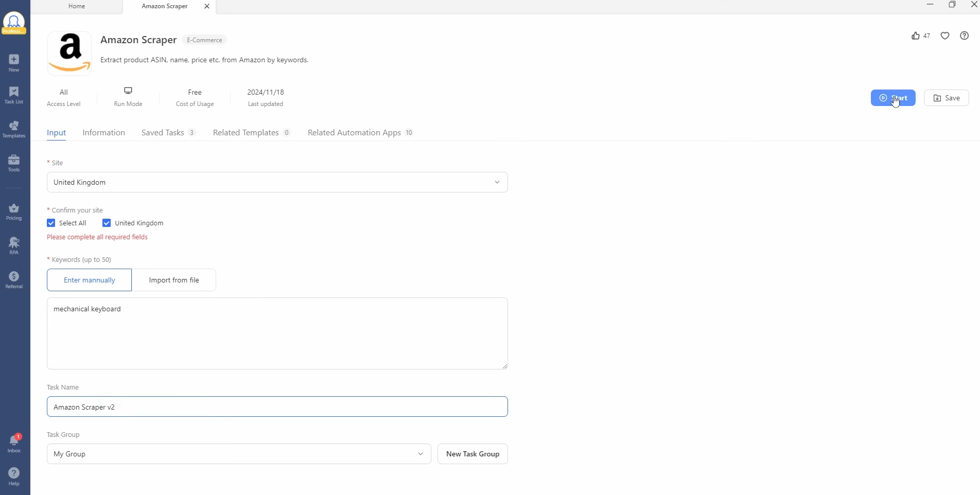Open the Related Templates tab
This screenshot has height=495, width=980.
click(252, 132)
